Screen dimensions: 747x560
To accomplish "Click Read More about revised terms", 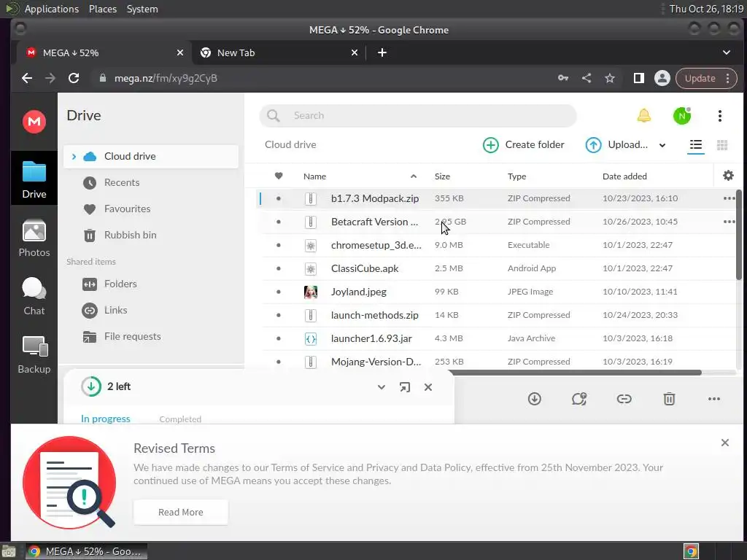I will (x=181, y=513).
